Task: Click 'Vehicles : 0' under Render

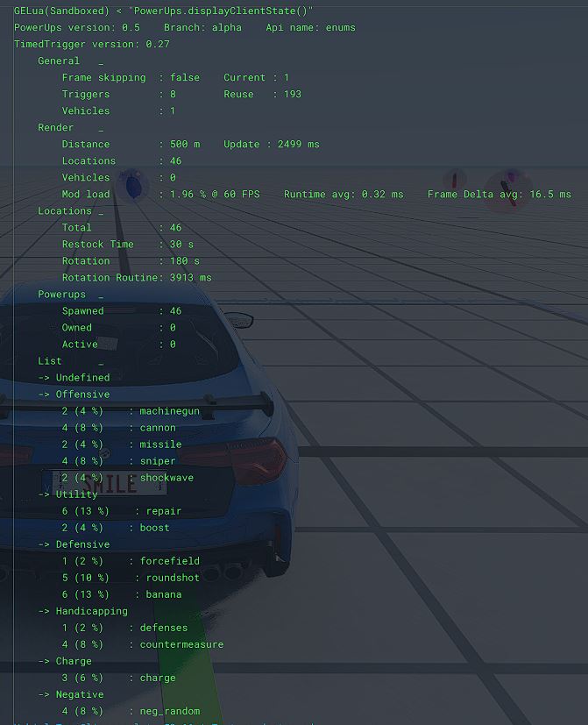Action: click(119, 177)
